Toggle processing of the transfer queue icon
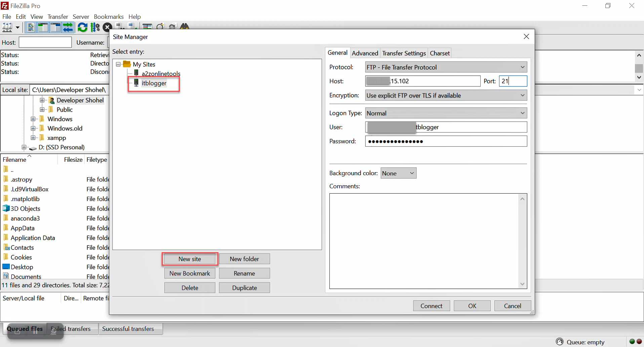Screen dimensions: 644x347 95,27
